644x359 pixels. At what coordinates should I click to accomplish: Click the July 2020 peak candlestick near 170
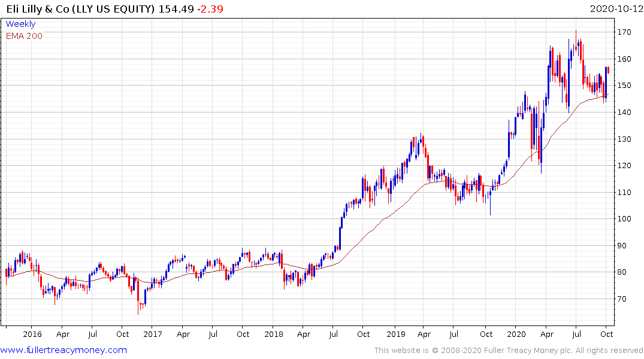(x=576, y=41)
